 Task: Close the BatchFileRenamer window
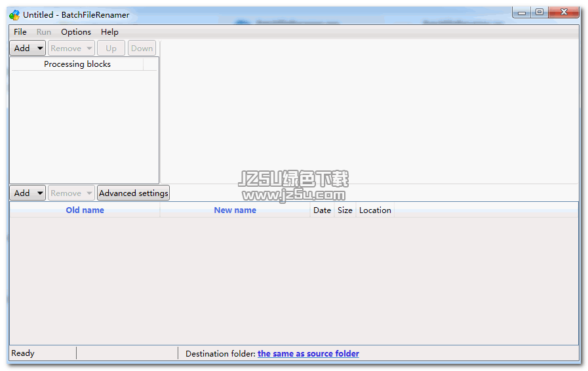click(x=564, y=12)
